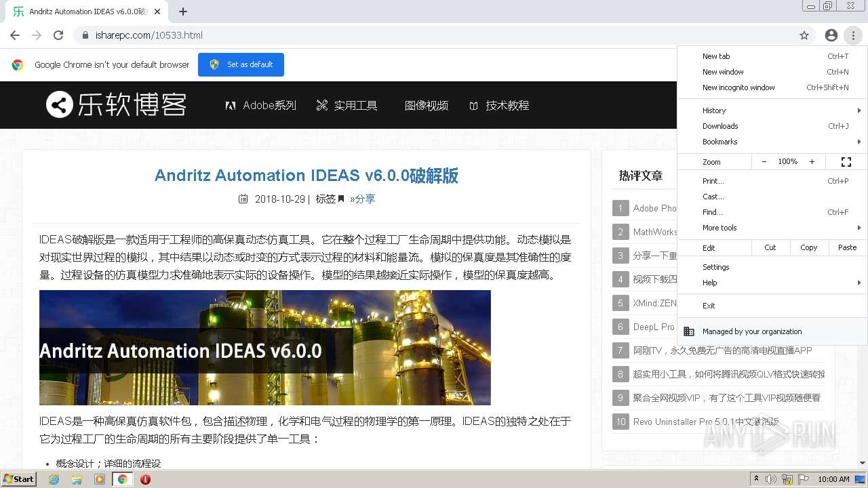Expand the Bookmarks submenu
Viewport: 868px width, 488px height.
tap(772, 142)
